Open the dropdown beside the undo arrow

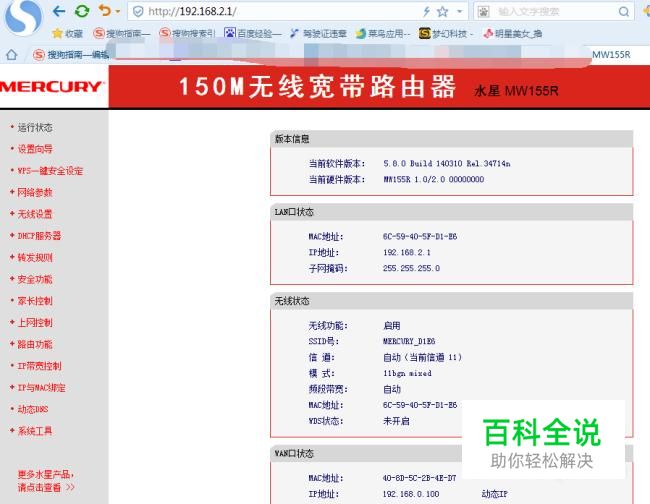coord(118,11)
